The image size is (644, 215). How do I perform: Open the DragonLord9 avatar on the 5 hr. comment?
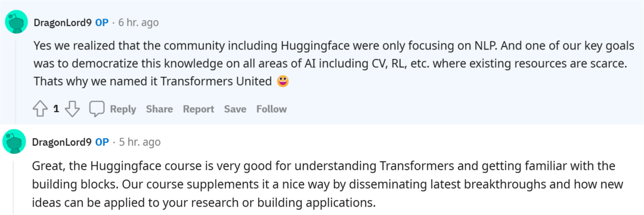pyautogui.click(x=14, y=142)
